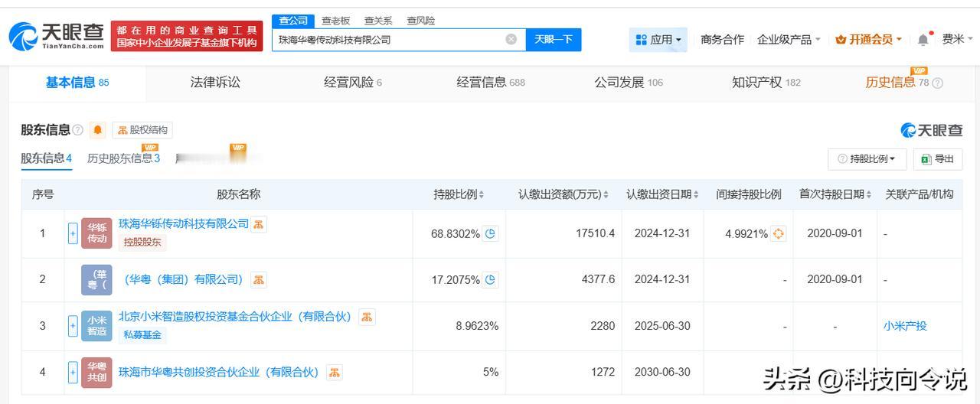
Task: Open the 费米 user account dropdown
Action: (x=957, y=40)
